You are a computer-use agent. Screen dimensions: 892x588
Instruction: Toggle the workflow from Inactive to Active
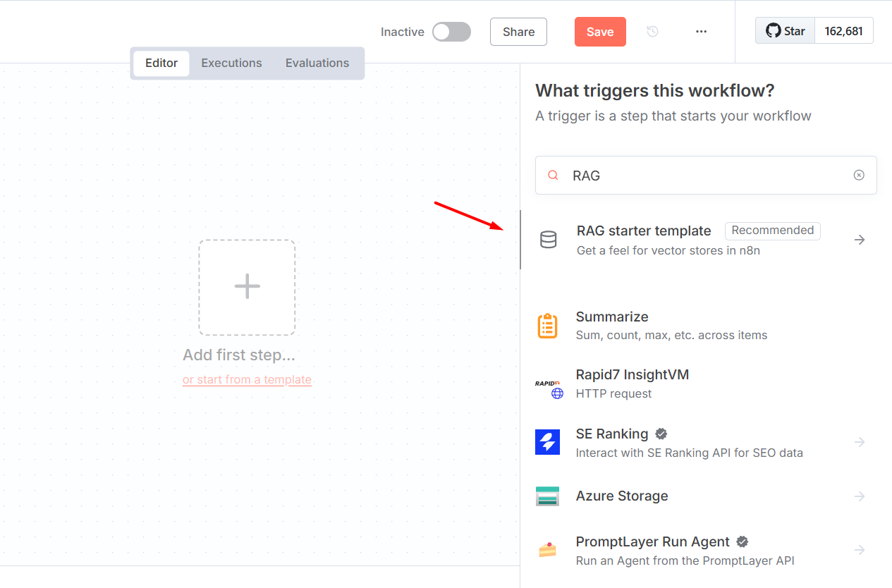pos(451,32)
